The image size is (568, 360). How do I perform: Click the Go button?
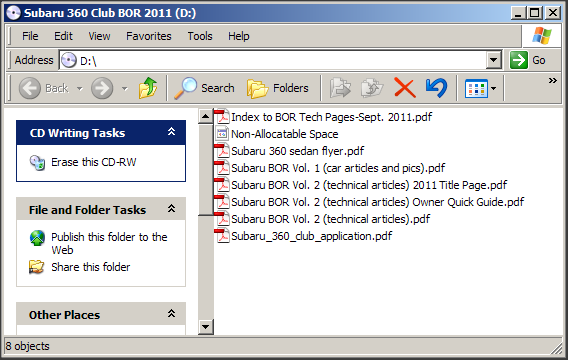coord(527,60)
